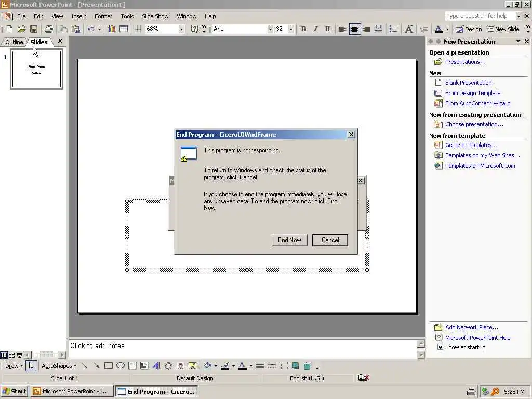532x399 pixels.
Task: Open the AutoShapes dropdown
Action: coord(59,366)
